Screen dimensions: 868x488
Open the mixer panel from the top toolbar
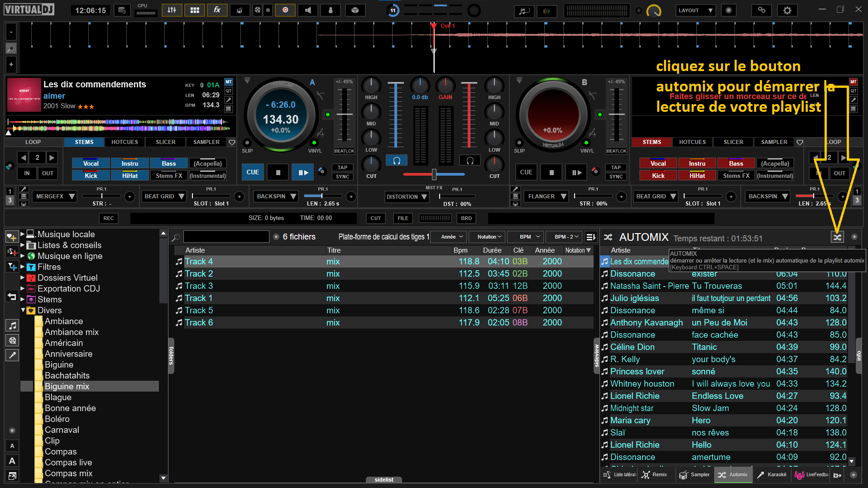pos(172,10)
